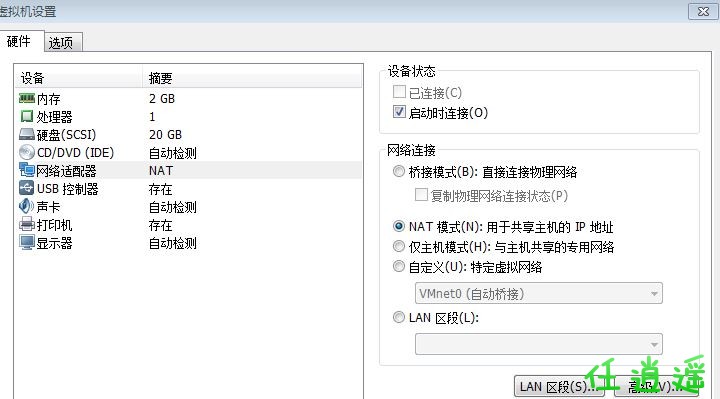Click 存在 summary in the 打印机 row
This screenshot has height=399, width=720.
161,225
